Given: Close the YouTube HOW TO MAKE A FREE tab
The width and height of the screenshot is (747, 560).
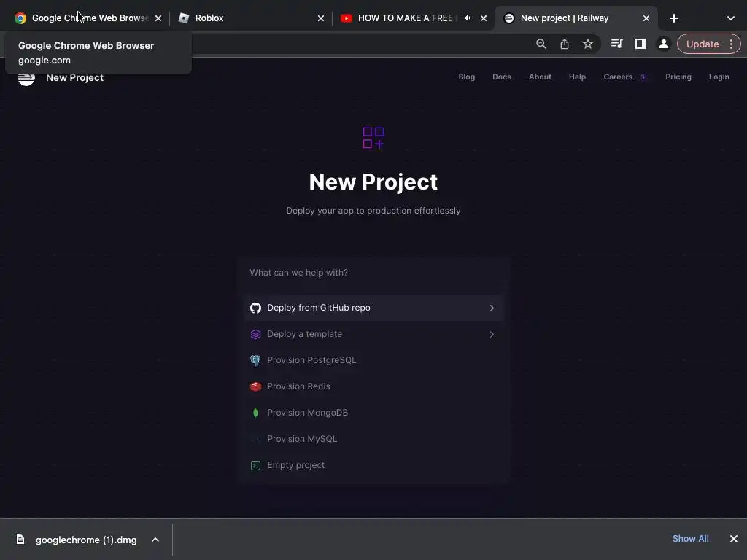Looking at the screenshot, I should pyautogui.click(x=484, y=18).
